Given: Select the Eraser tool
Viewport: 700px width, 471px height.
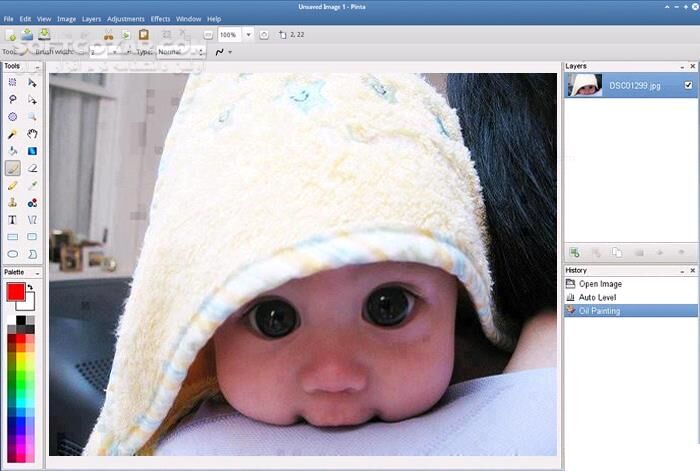Looking at the screenshot, I should click(x=33, y=168).
